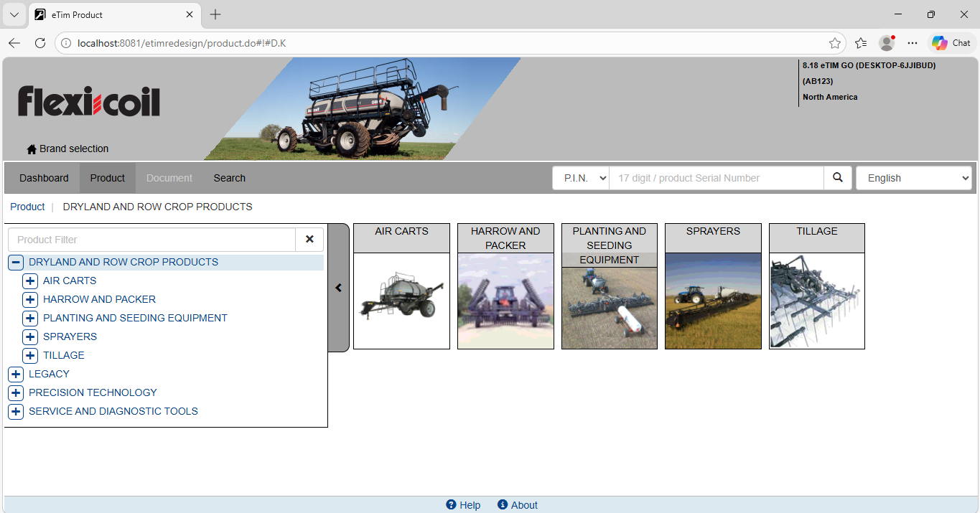
Task: Select TILLAGE text in tree
Action: pos(64,355)
